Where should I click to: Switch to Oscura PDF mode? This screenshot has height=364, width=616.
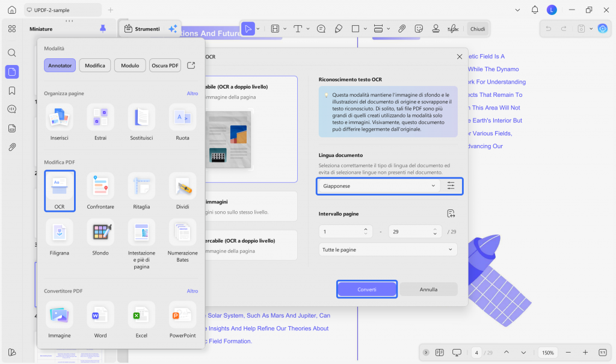click(x=165, y=65)
